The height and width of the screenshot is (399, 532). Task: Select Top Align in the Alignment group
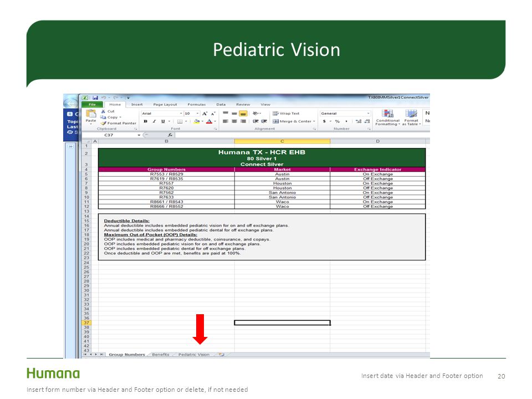tap(226, 113)
